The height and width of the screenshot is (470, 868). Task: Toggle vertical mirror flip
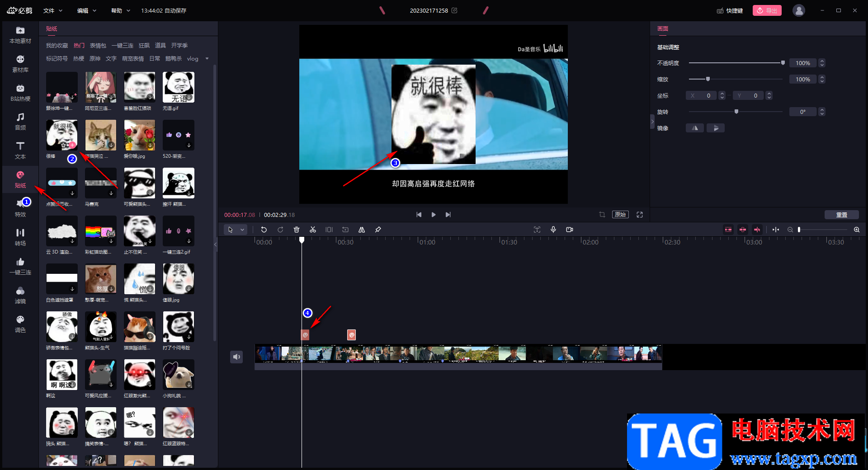(716, 128)
